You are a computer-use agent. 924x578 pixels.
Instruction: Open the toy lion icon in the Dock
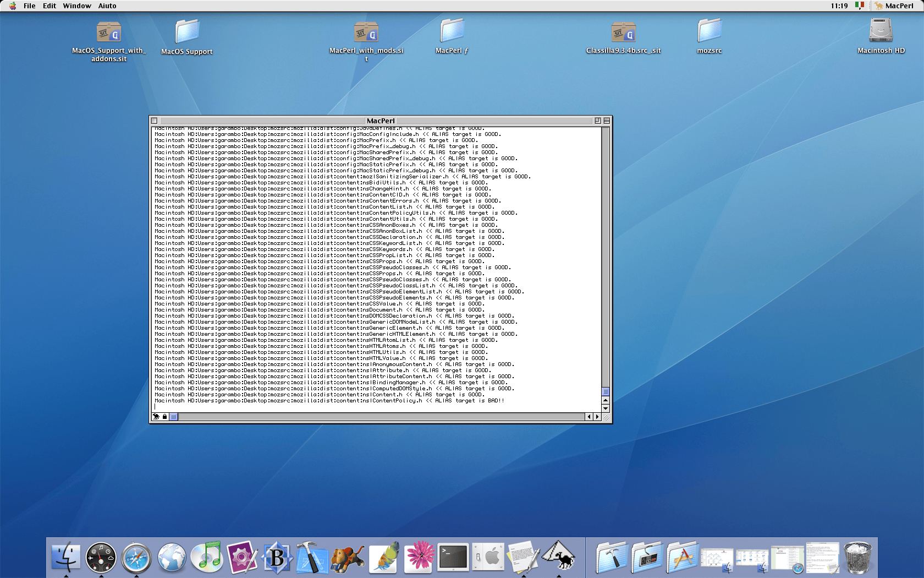pyautogui.click(x=348, y=557)
